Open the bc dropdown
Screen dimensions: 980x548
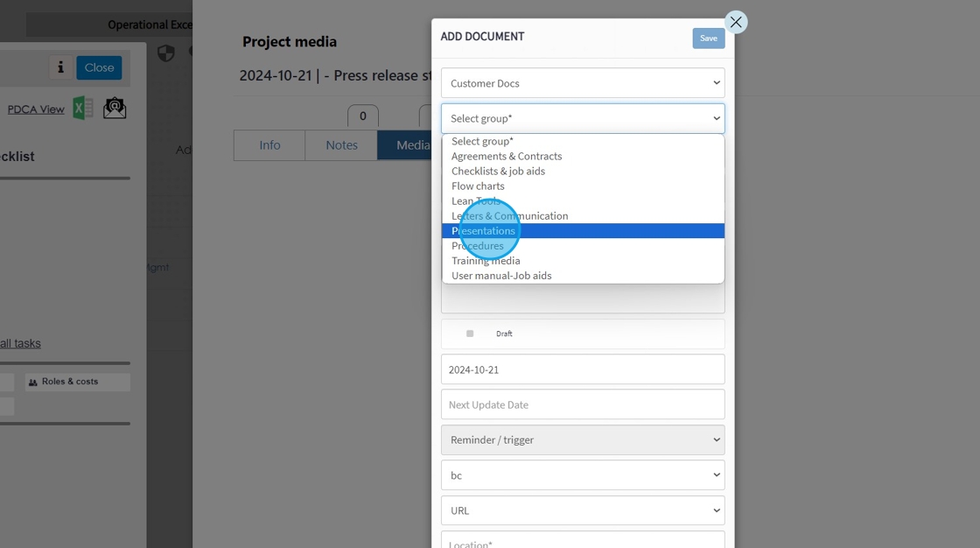583,475
